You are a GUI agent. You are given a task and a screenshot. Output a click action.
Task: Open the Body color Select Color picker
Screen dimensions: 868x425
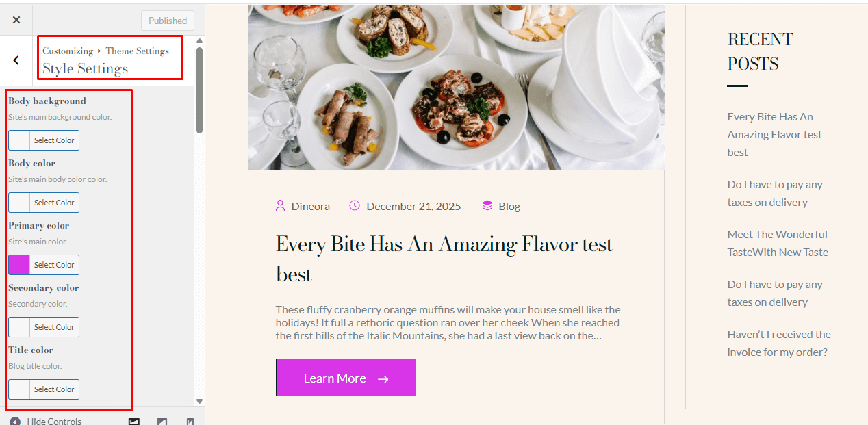coord(44,203)
